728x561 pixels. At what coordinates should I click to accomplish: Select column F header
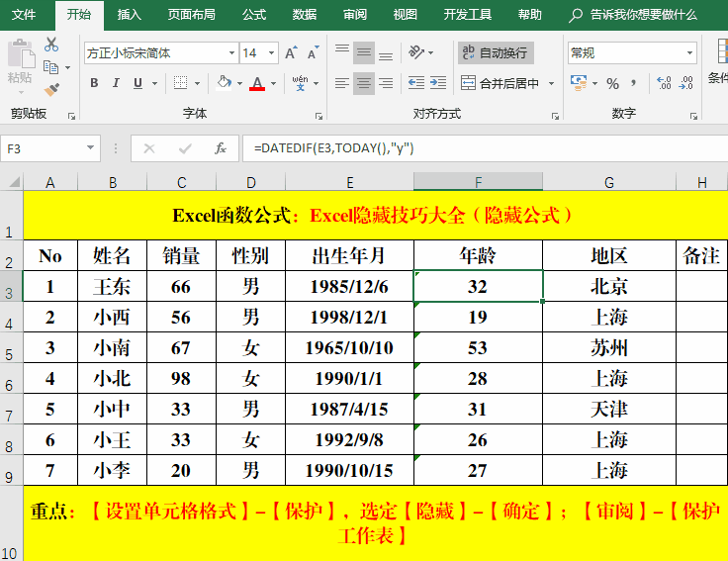coord(478,182)
